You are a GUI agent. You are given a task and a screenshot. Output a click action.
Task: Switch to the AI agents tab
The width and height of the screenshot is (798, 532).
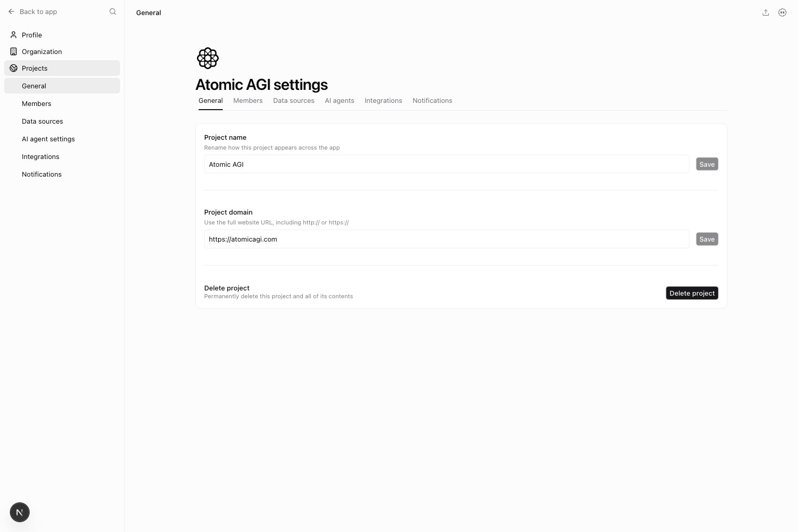339,101
